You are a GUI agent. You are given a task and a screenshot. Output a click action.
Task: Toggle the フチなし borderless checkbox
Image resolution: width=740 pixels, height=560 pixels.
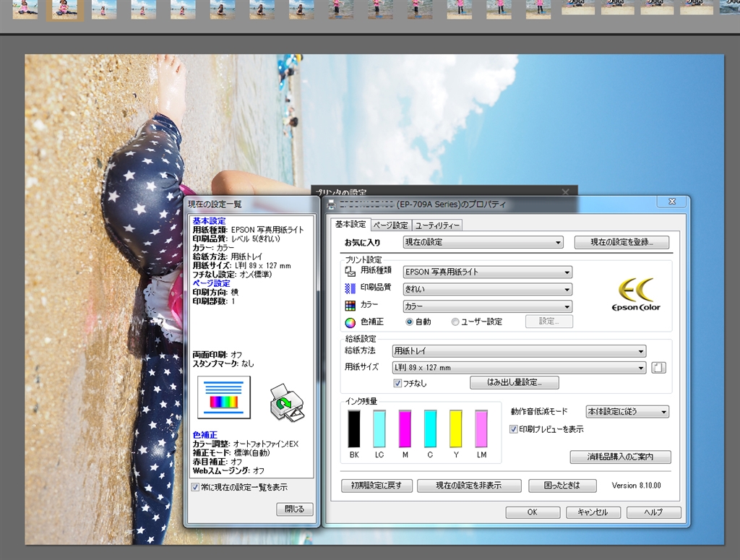point(398,383)
